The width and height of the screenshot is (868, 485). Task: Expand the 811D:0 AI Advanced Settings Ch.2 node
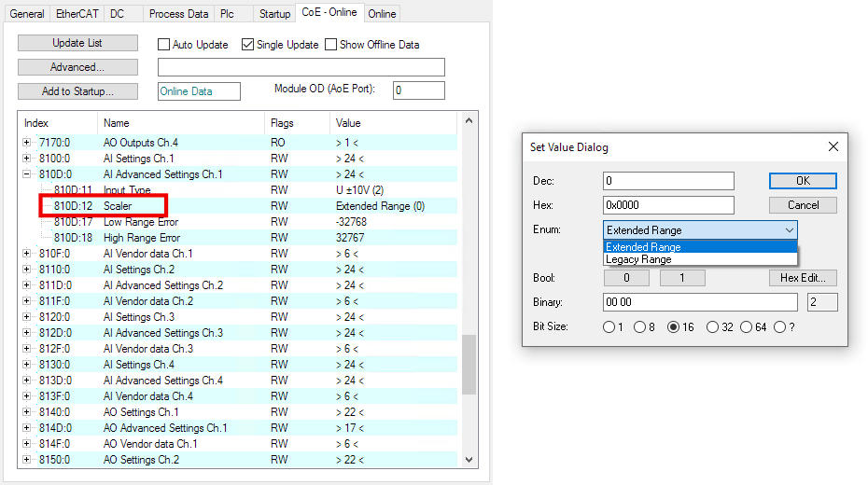coord(26,285)
